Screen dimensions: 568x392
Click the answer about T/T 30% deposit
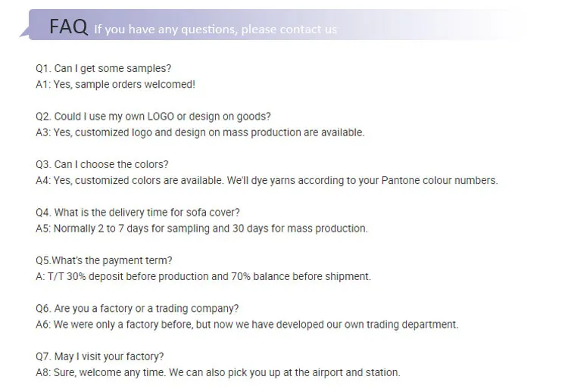(203, 276)
